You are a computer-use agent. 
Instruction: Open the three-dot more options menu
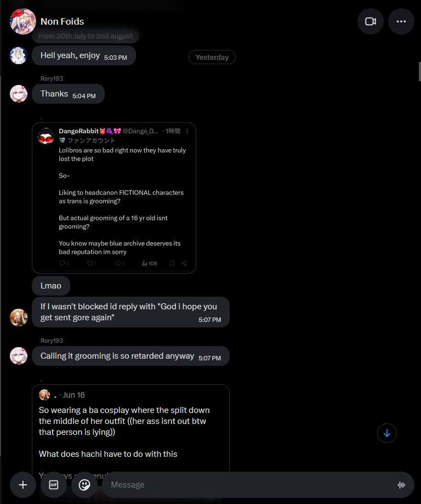point(401,21)
